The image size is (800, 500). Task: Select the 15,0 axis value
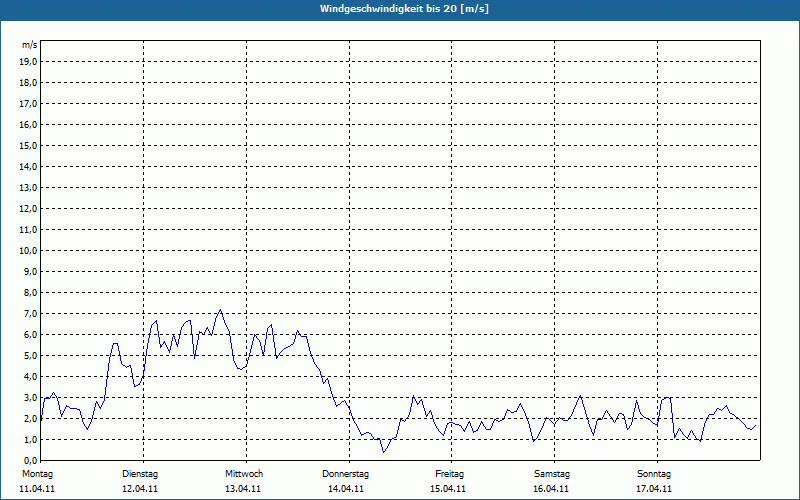click(x=28, y=145)
